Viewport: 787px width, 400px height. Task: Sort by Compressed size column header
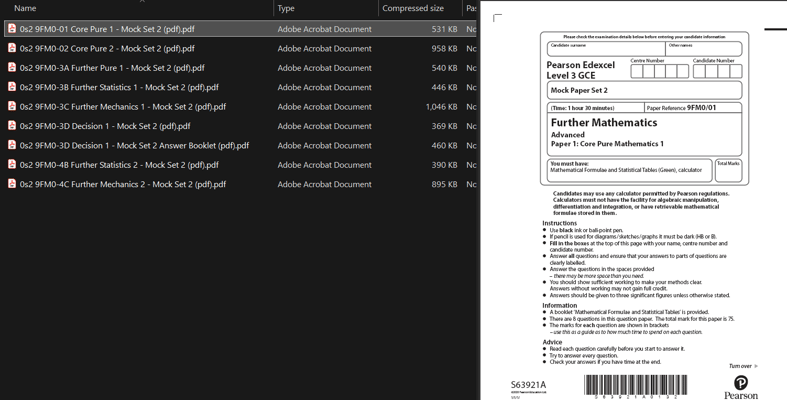click(x=413, y=8)
